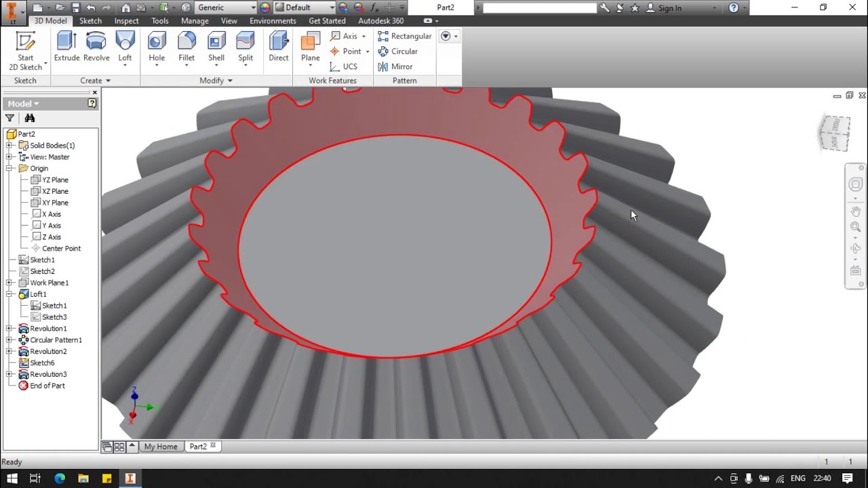Switch to the Sketch ribbon tab

pos(91,21)
